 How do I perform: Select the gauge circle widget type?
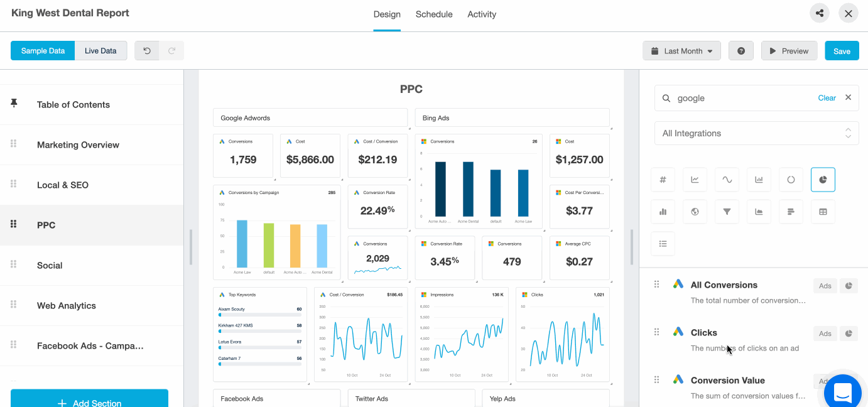[x=791, y=180]
